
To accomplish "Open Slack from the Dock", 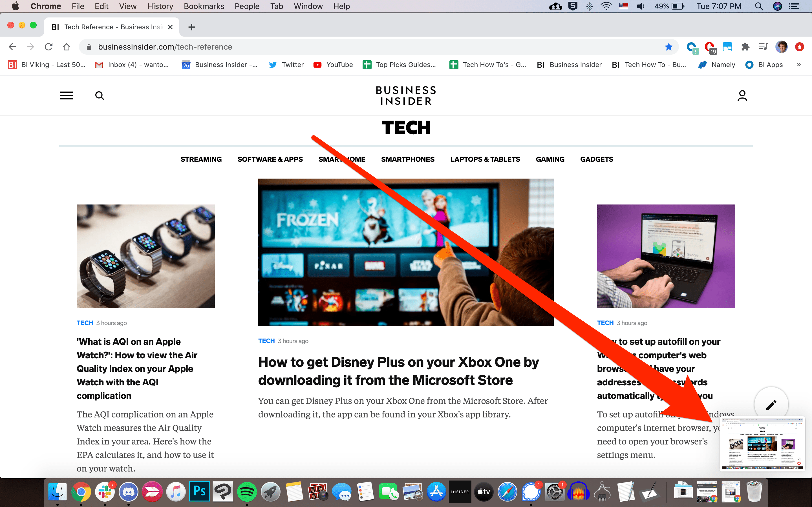I will pyautogui.click(x=105, y=491).
